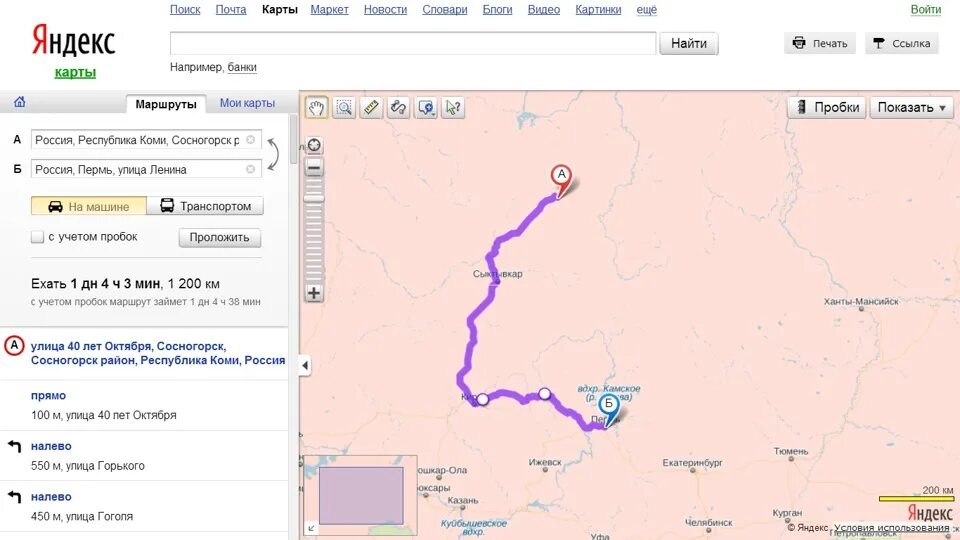This screenshot has height=540, width=960.
Task: Focus the point A address field
Action: pyautogui.click(x=146, y=140)
